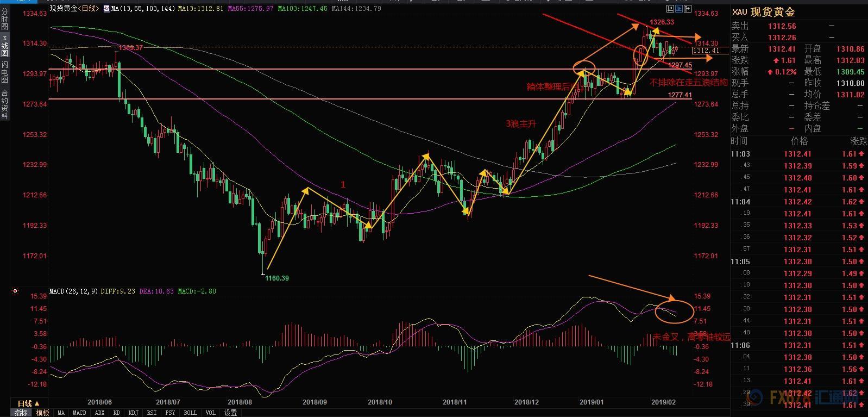
Task: Apply the RSI indicator
Action: tap(152, 413)
